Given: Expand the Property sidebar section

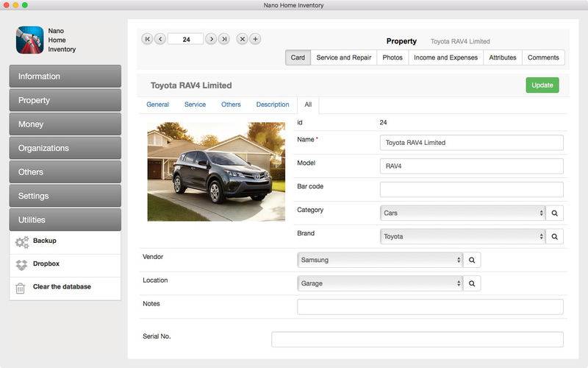Looking at the screenshot, I should point(65,100).
